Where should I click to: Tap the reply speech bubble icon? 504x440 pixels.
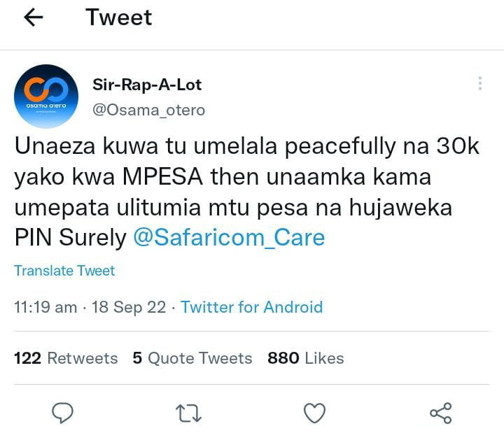[x=64, y=413]
